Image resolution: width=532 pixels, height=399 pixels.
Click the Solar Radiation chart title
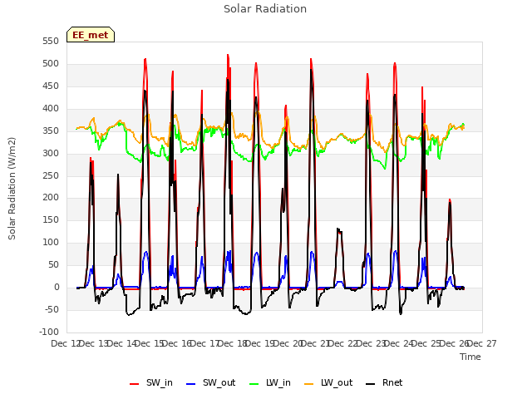[x=265, y=9]
